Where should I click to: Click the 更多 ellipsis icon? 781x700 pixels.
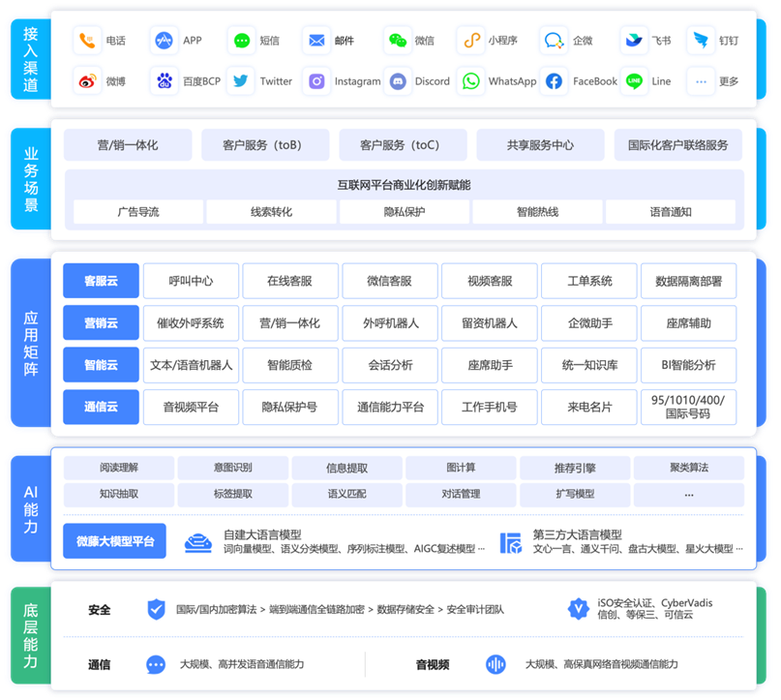pyautogui.click(x=701, y=81)
